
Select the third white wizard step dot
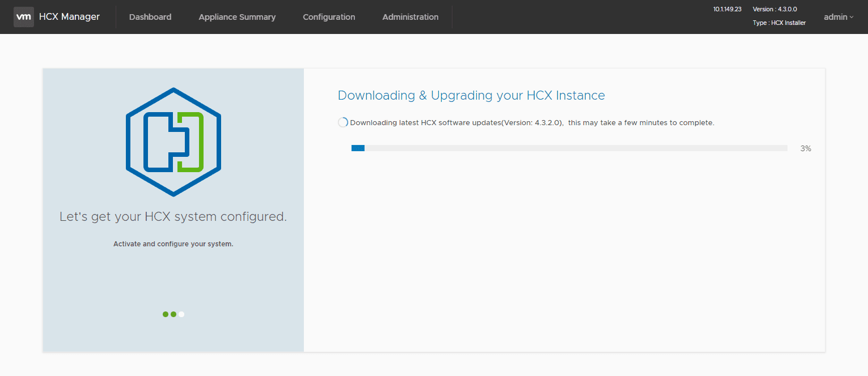[x=181, y=314]
